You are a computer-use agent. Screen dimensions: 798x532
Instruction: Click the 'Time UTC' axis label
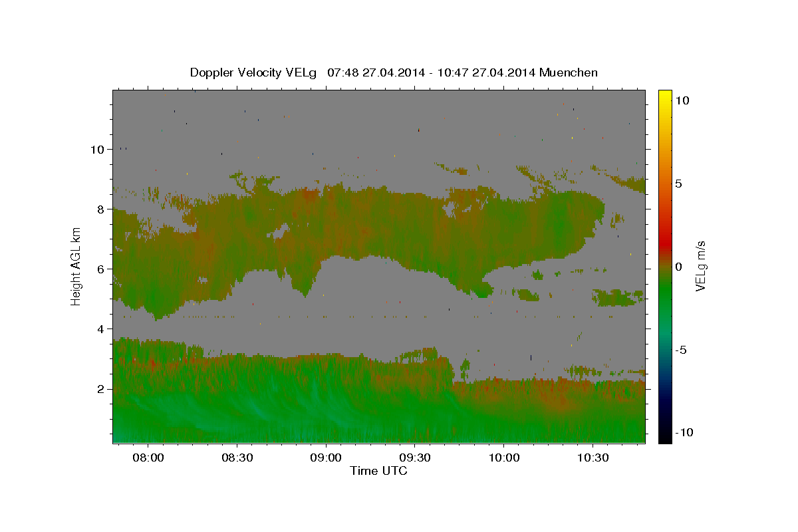coord(378,471)
